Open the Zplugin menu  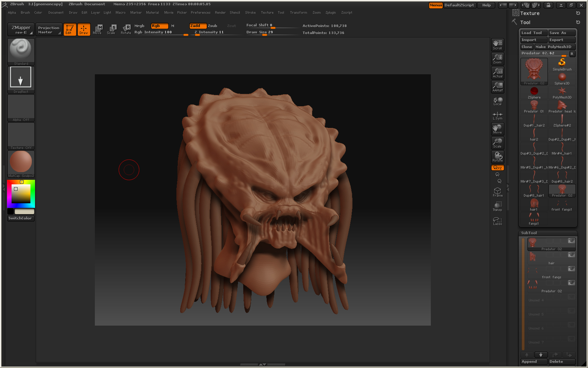click(x=330, y=13)
